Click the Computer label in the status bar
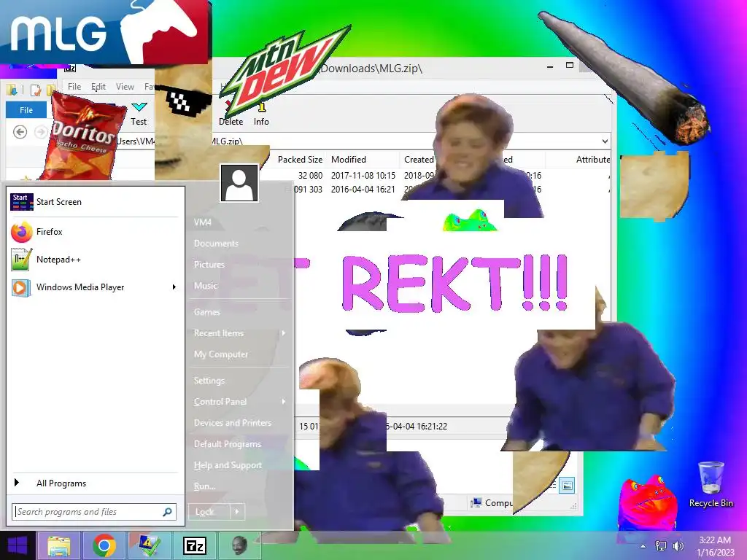747x560 pixels. [x=492, y=503]
